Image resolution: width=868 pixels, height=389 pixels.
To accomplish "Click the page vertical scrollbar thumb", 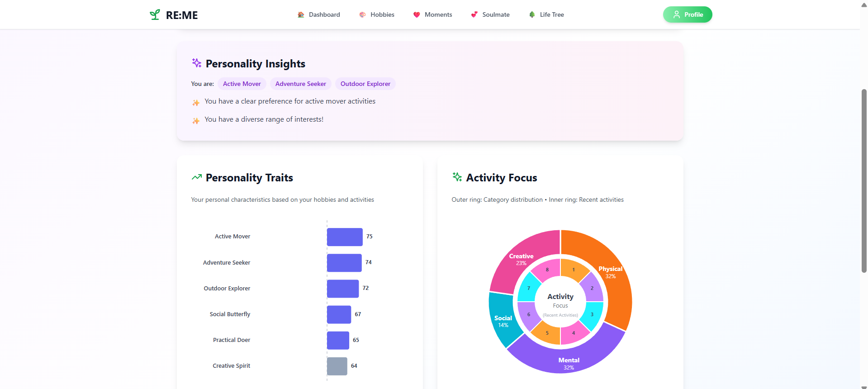I will tap(864, 181).
